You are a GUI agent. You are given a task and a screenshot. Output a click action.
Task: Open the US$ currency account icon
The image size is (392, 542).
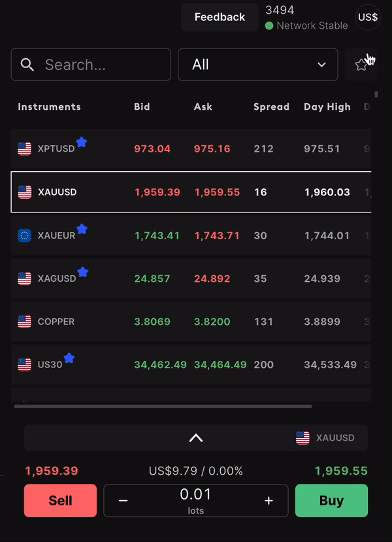[368, 17]
